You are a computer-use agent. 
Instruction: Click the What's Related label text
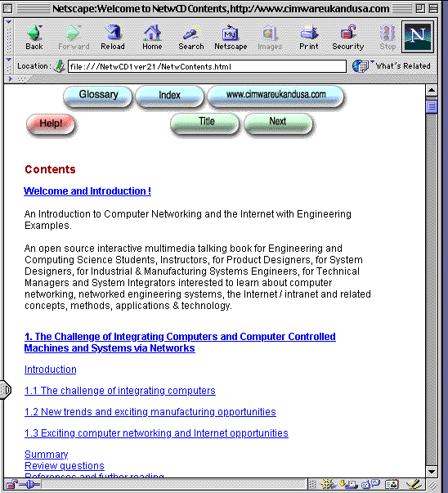coord(403,66)
